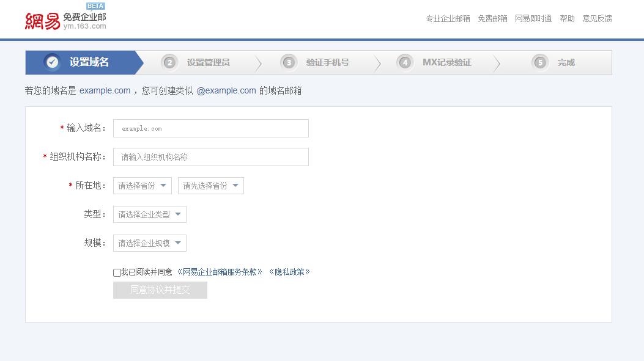Switch to 免费邮箱 in the top navigation
This screenshot has height=361, width=644.
click(492, 19)
